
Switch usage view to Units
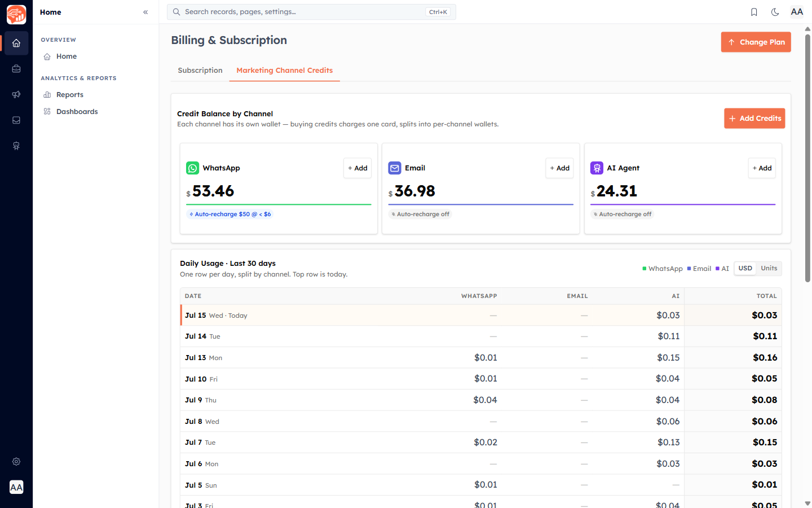pyautogui.click(x=769, y=269)
